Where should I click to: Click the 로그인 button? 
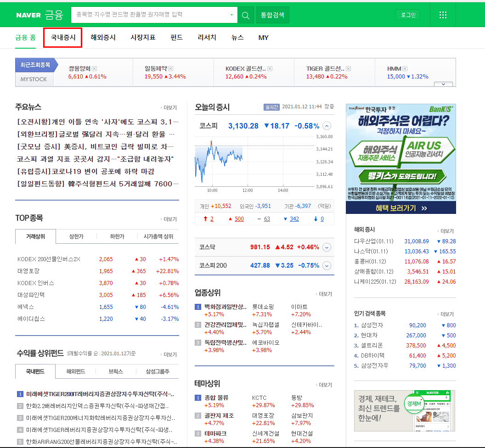(x=408, y=15)
